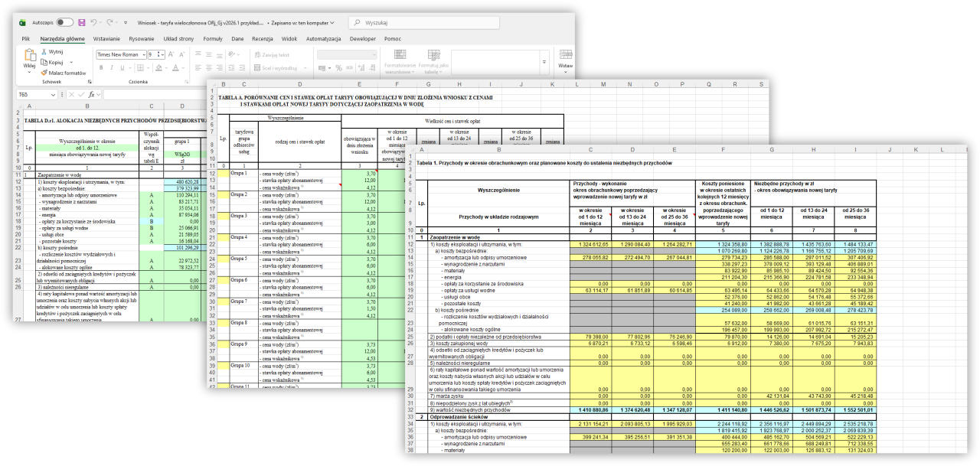Click the percent style icon
Screen dimensions: 980x466
tap(339, 68)
